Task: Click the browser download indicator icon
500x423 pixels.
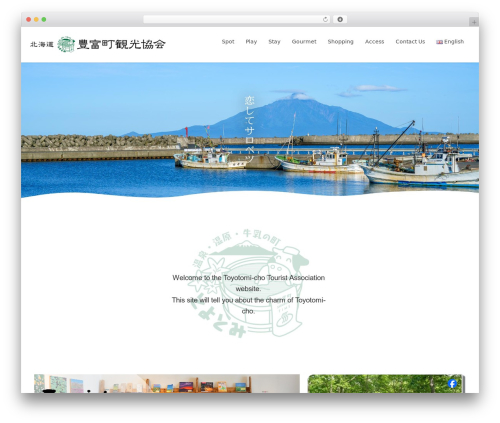Action: [x=340, y=20]
